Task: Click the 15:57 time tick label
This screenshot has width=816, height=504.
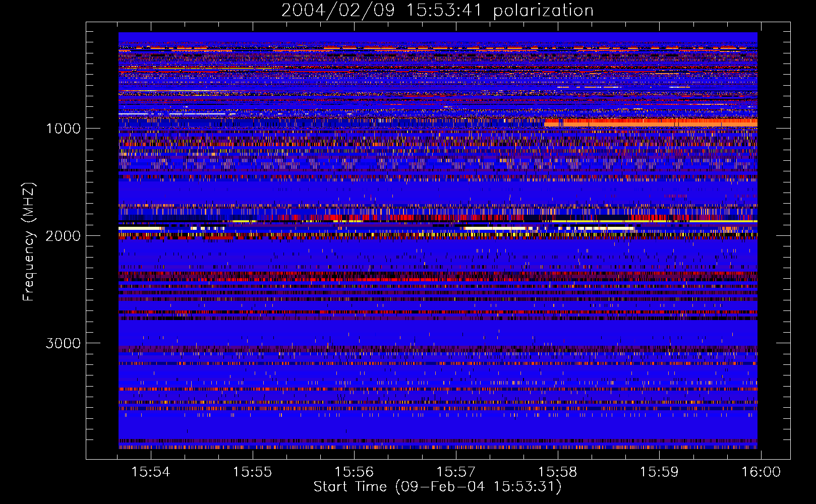Action: [x=456, y=472]
